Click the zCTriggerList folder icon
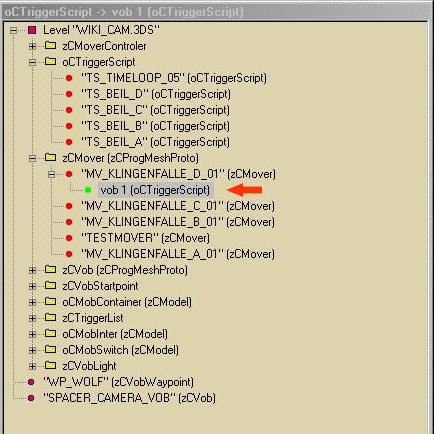Viewport: 434px width, 434px height. tap(50, 317)
